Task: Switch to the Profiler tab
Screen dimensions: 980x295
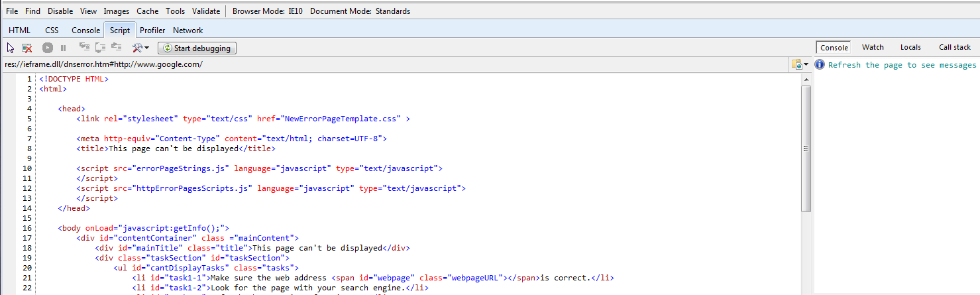Action: pyautogui.click(x=152, y=30)
